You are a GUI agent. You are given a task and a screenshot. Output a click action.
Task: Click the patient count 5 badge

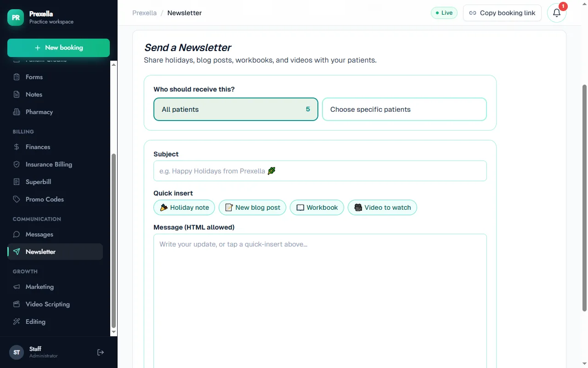(308, 109)
